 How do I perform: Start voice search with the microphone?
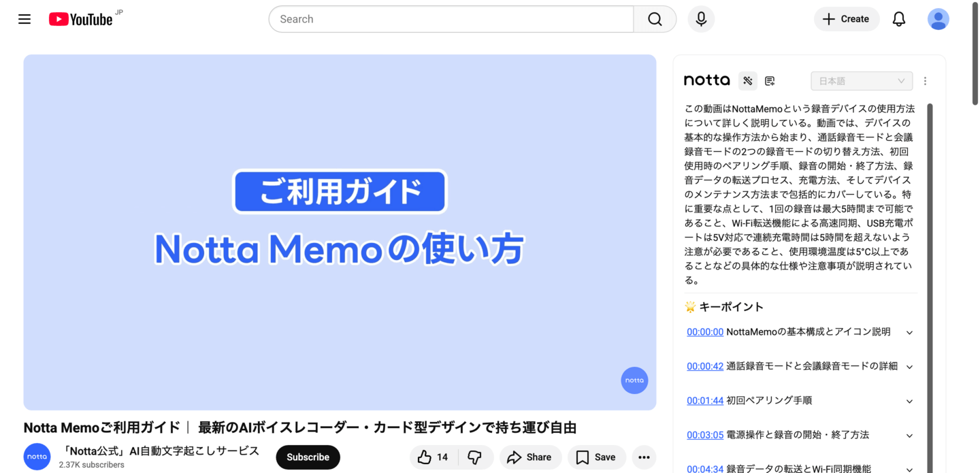701,19
